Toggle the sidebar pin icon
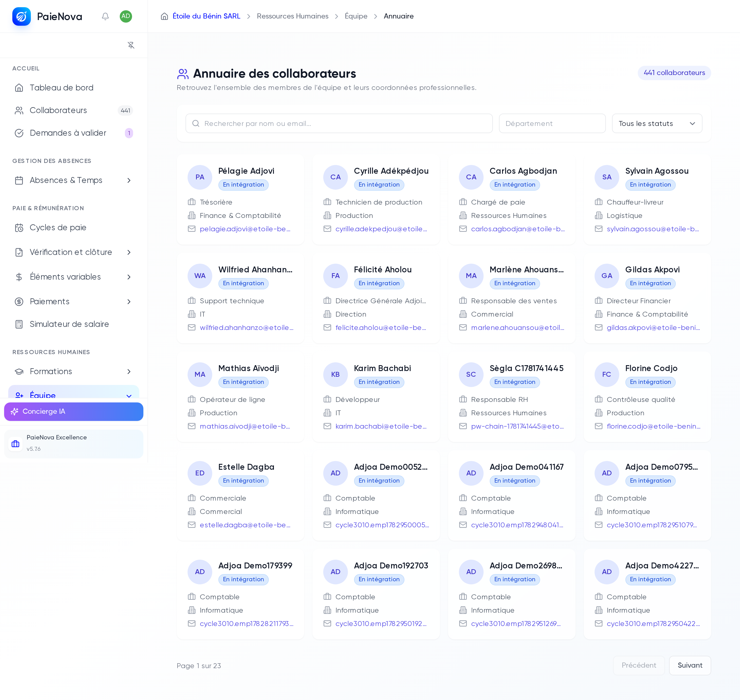 [x=131, y=45]
